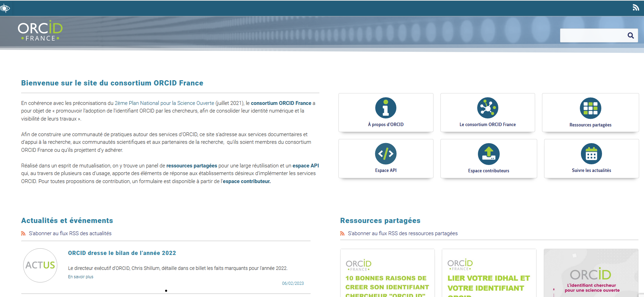Open the Suivre les actualités calendar icon
Image resolution: width=644 pixels, height=297 pixels.
pos(591,154)
